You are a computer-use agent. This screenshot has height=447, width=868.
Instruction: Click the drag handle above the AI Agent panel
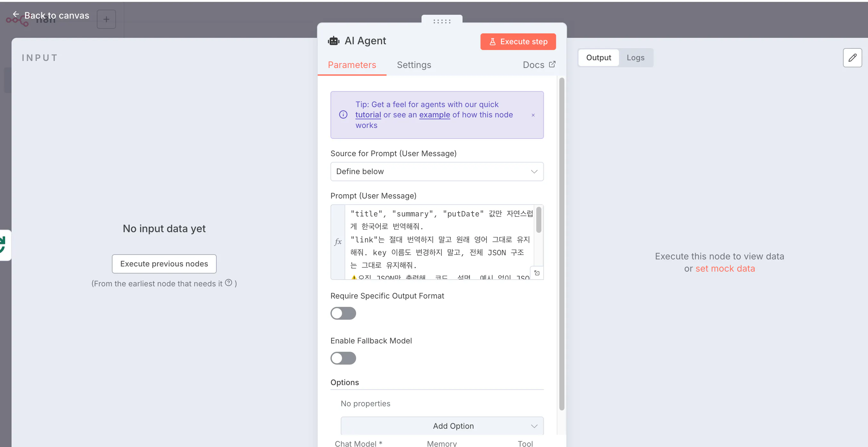442,21
